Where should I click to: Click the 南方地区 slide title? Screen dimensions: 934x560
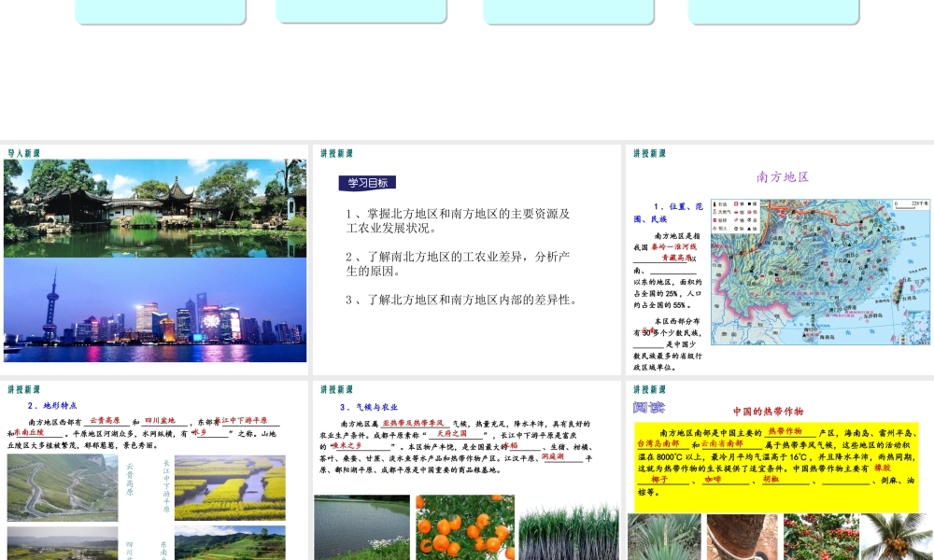[x=782, y=176]
